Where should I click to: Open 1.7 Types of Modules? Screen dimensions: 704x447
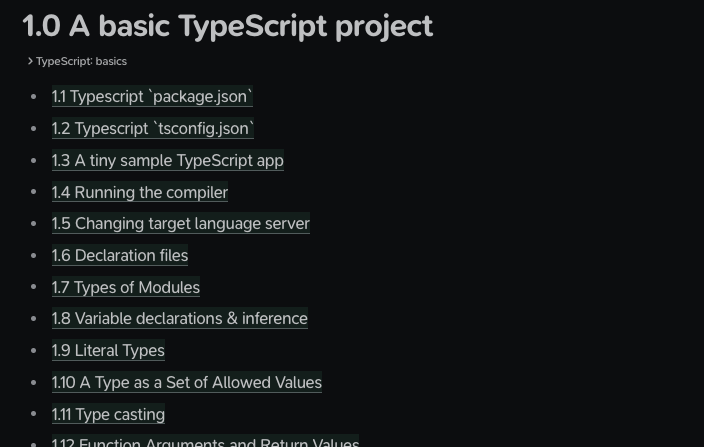126,287
